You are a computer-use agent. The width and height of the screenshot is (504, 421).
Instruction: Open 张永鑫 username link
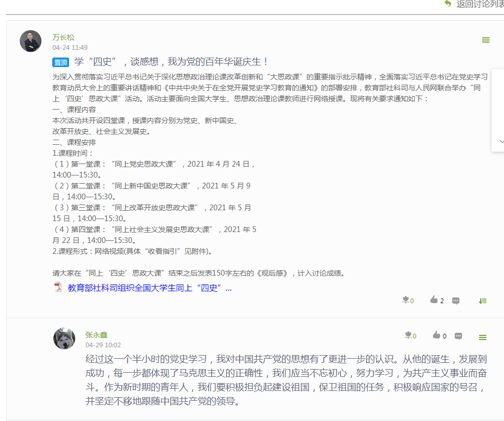pyautogui.click(x=96, y=335)
